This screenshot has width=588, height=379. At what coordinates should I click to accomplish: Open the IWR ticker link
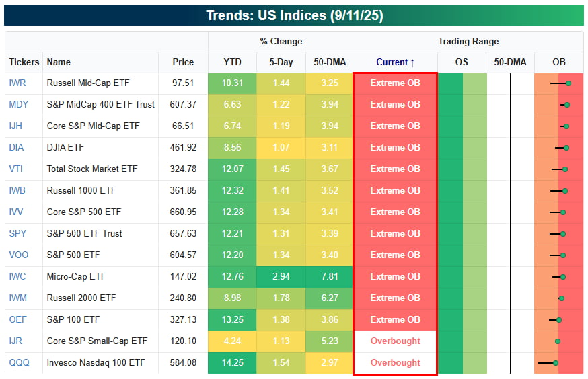17,83
